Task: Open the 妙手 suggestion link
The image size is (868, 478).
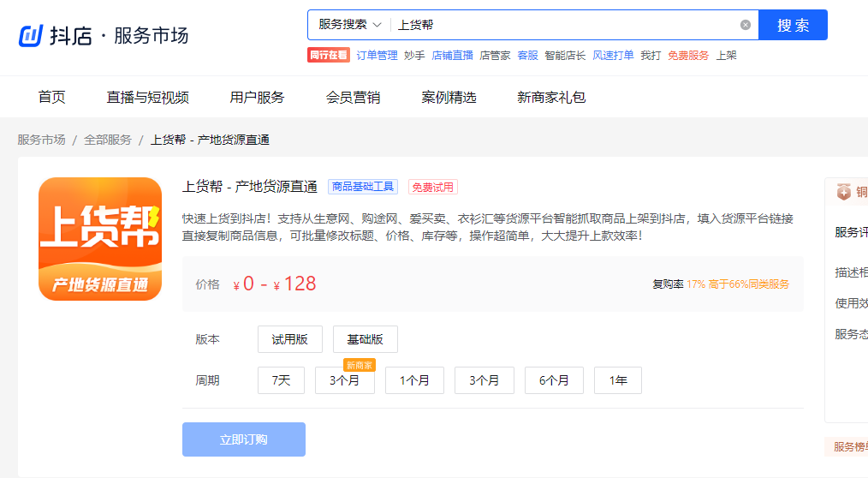Action: 414,56
